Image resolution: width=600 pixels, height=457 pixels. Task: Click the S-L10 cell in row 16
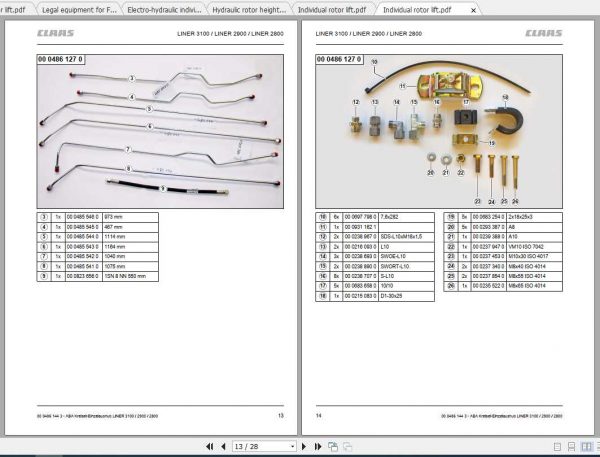pos(406,276)
